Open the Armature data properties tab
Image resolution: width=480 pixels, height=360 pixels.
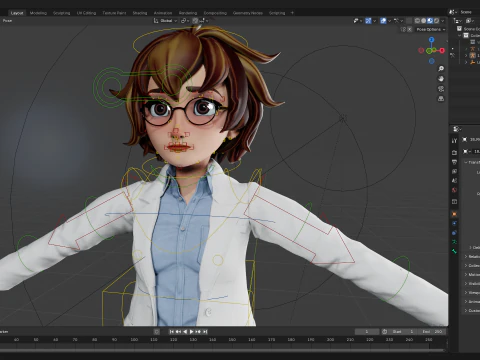click(454, 242)
